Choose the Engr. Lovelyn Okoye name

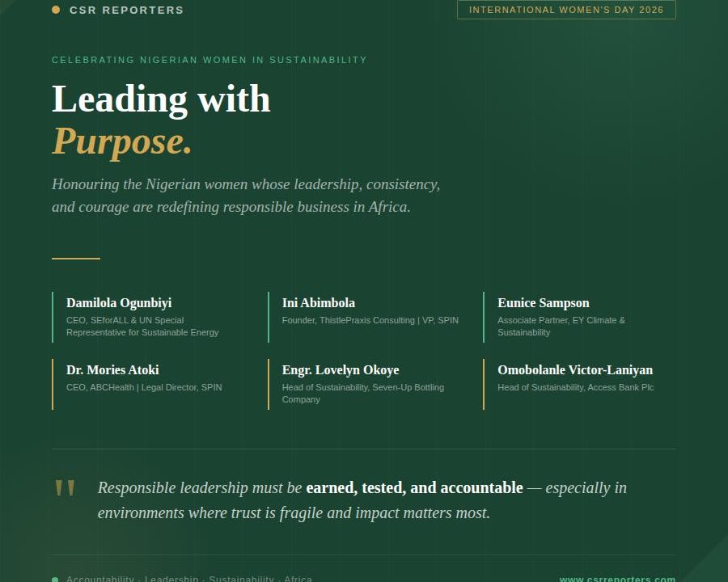click(340, 370)
